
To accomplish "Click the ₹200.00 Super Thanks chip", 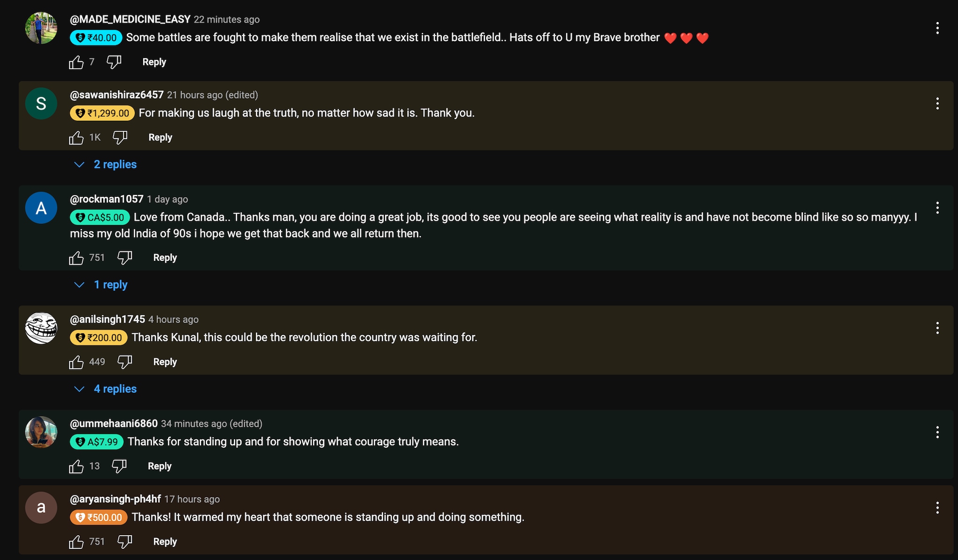I will (x=99, y=337).
